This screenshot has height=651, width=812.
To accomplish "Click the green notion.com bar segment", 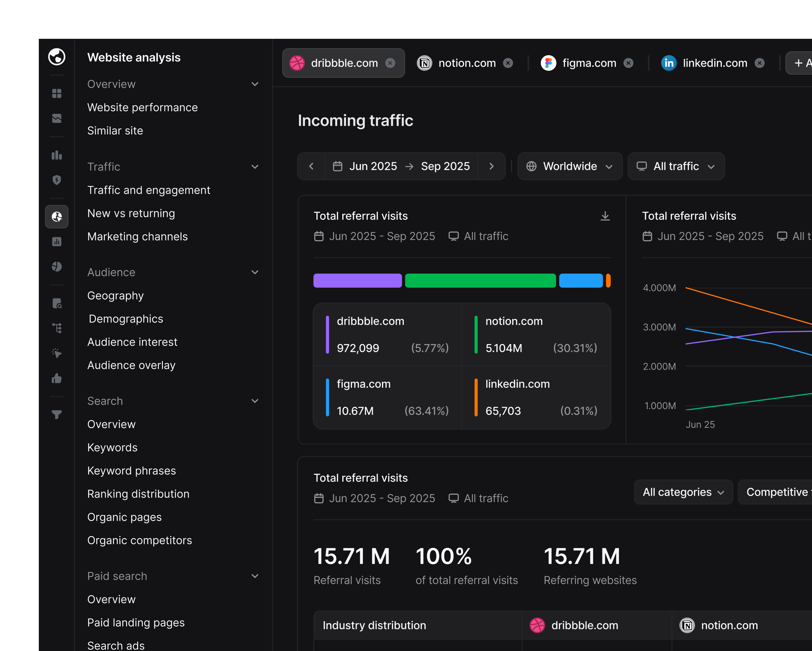I will pyautogui.click(x=480, y=281).
